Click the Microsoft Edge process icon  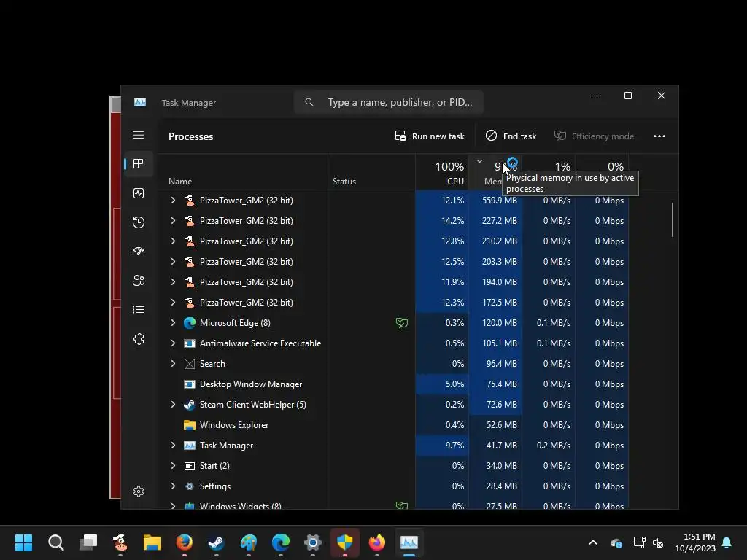(x=190, y=323)
